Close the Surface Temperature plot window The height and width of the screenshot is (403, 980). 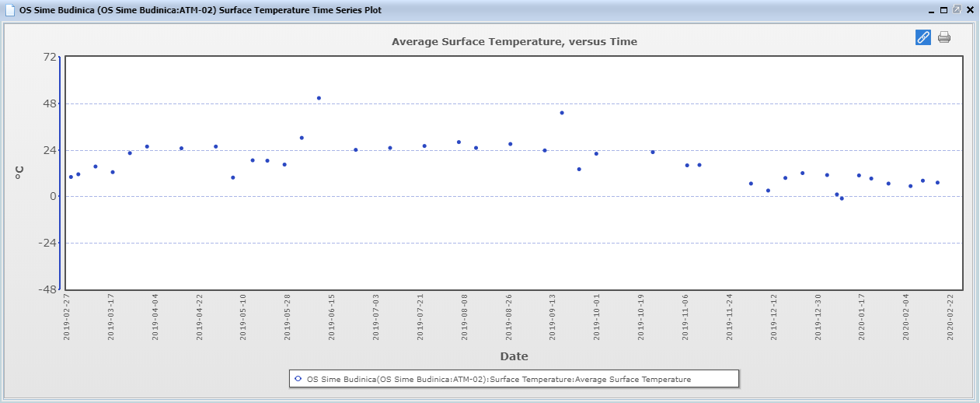tap(970, 10)
